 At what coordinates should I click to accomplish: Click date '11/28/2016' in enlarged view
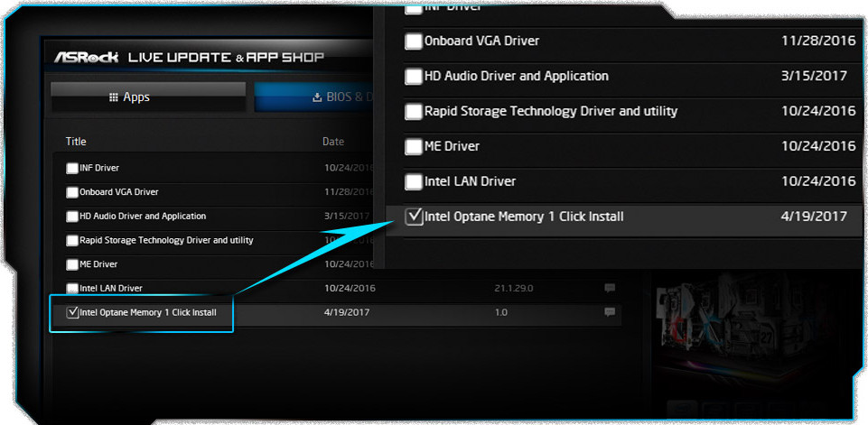818,41
